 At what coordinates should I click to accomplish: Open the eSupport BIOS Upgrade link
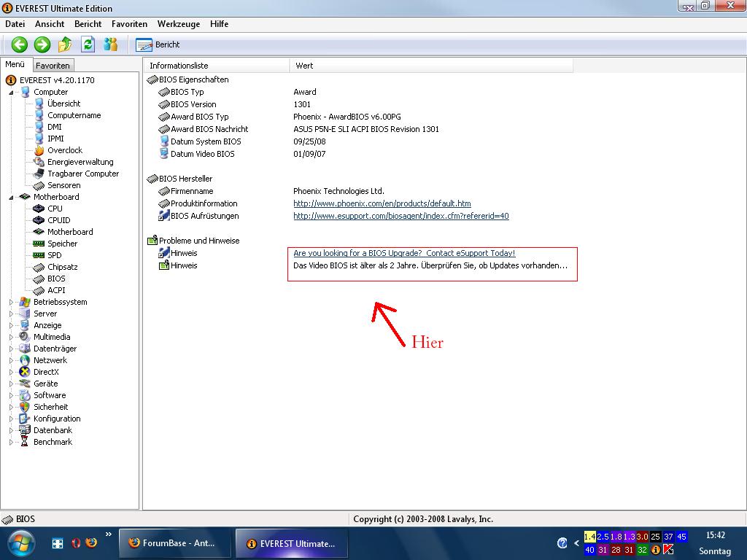404,253
